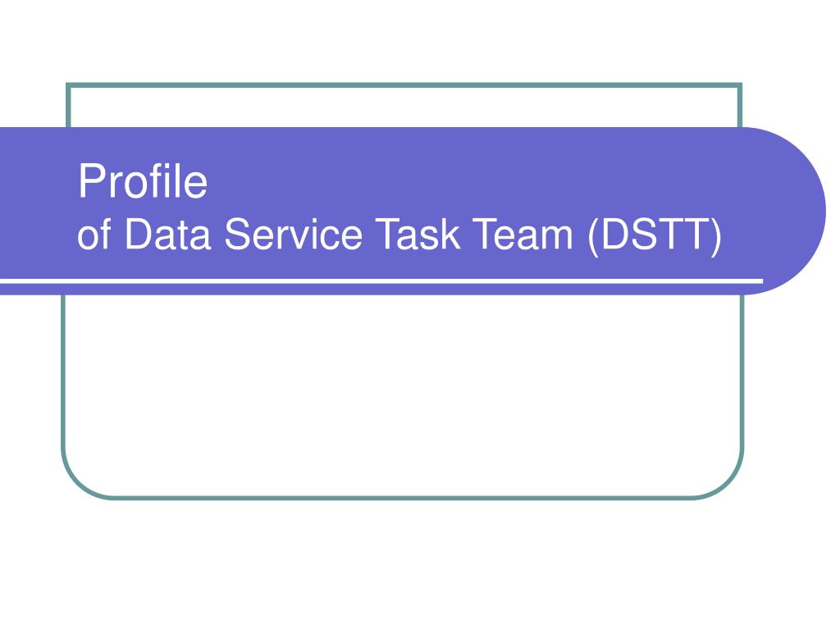The image size is (840, 630).
Task: Click the word "of" starting the second line
Action: click(94, 234)
